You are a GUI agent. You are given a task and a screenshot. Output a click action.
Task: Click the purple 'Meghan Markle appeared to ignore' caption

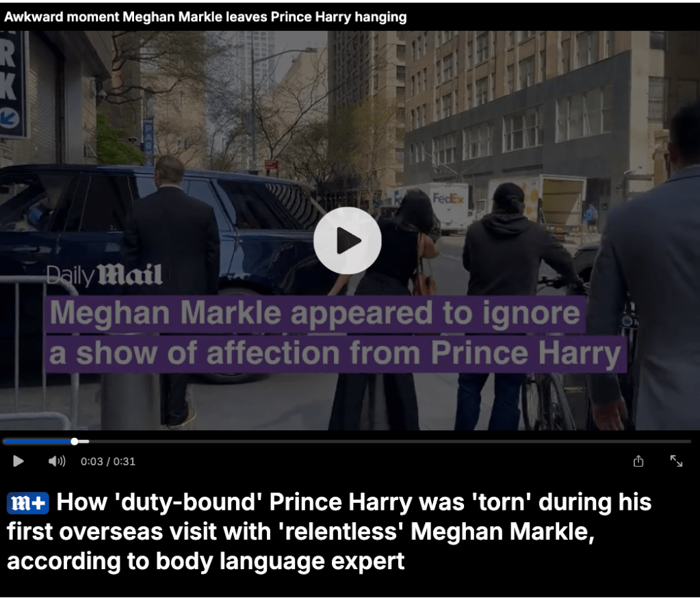tap(315, 313)
